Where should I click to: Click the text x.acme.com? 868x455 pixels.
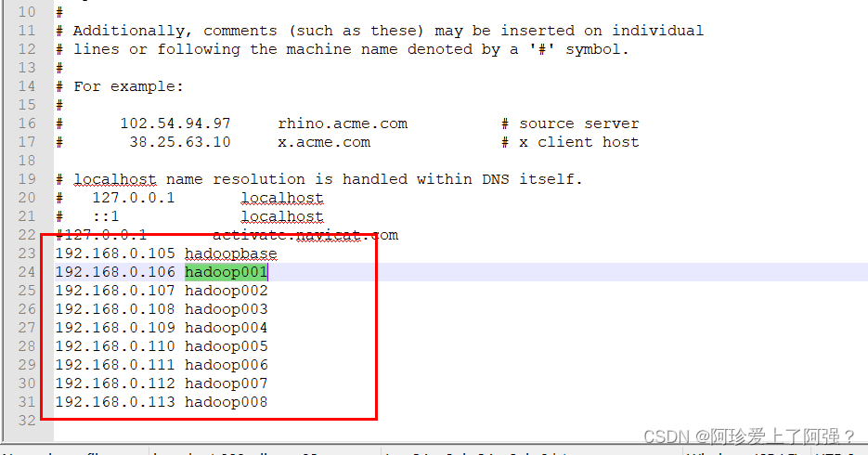(x=324, y=142)
